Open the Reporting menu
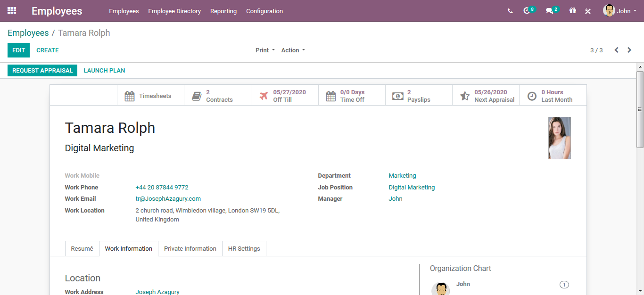The image size is (644, 295). 223,11
